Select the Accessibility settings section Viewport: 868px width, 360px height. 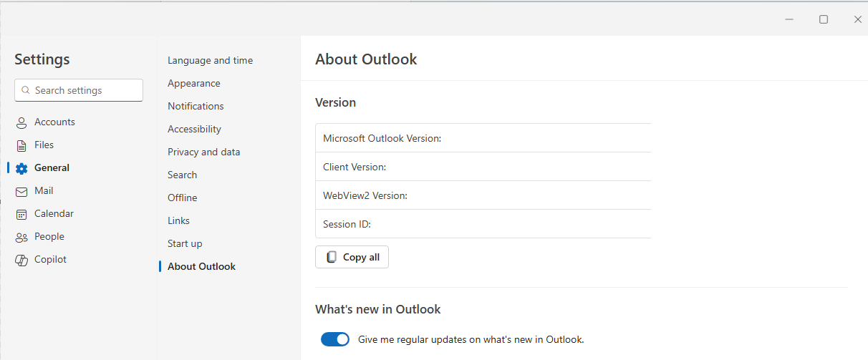click(194, 130)
